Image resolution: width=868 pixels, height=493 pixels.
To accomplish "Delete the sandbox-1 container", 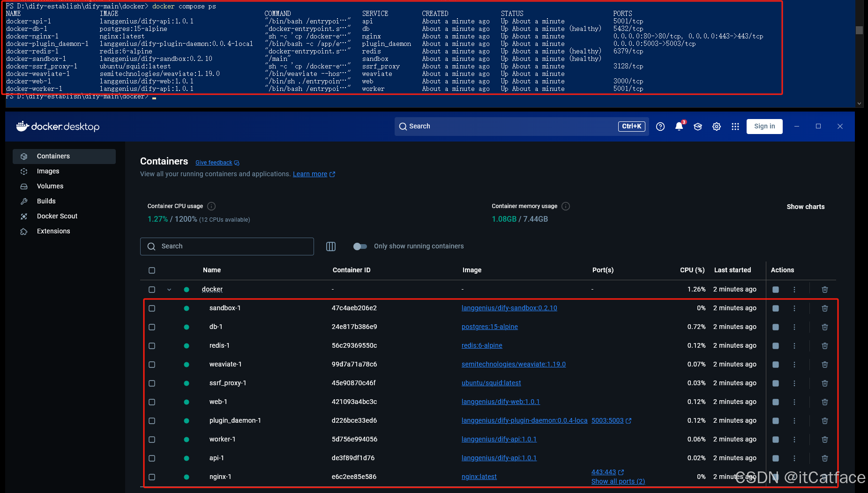I will pos(825,308).
